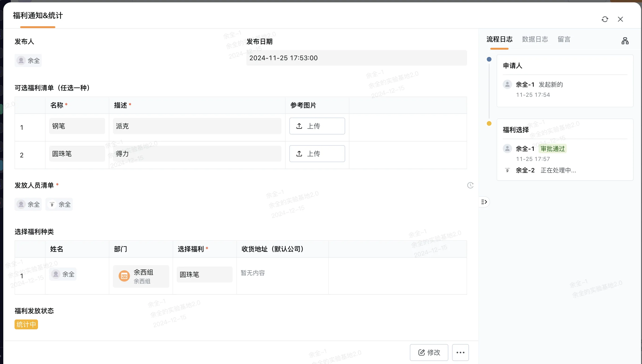Upload a reference image for 圆珠笔
This screenshot has height=364, width=642.
point(317,153)
